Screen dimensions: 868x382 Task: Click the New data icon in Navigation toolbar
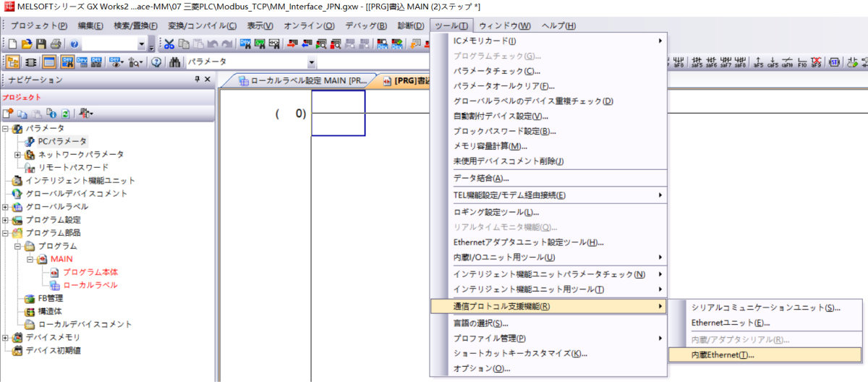(x=9, y=114)
